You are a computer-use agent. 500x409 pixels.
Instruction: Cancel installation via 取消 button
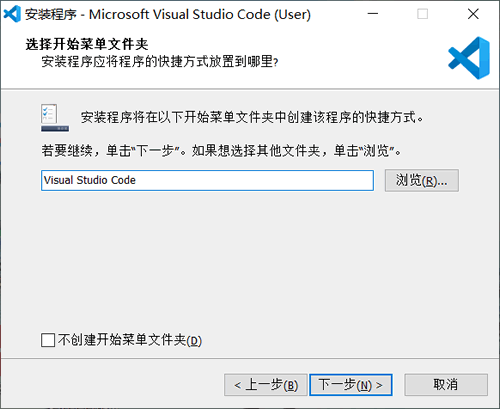446,385
